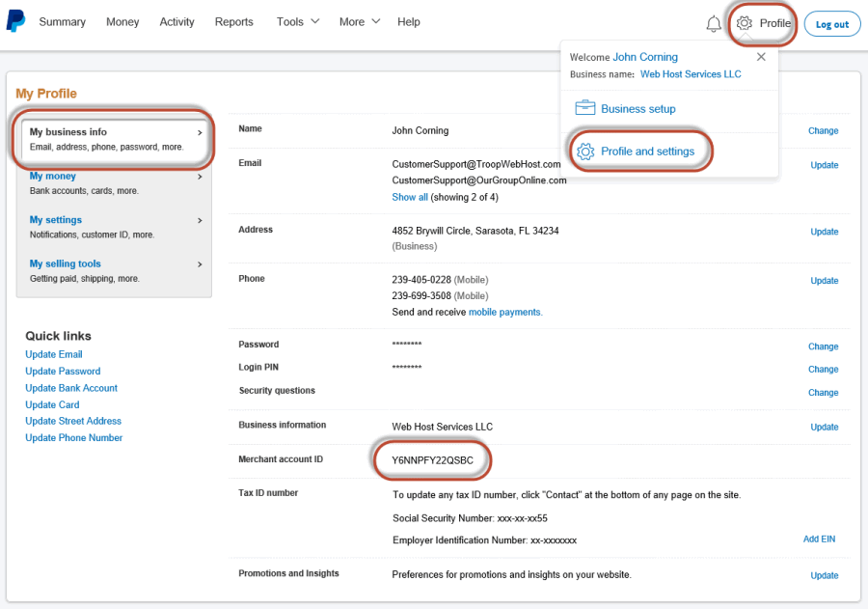
Task: Open the mobile payments link
Action: coord(505,312)
